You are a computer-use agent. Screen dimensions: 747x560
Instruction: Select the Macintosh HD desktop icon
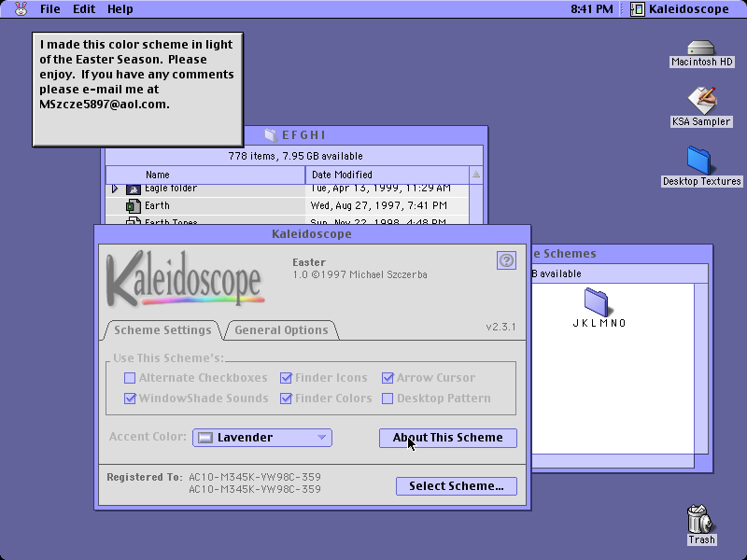click(701, 53)
